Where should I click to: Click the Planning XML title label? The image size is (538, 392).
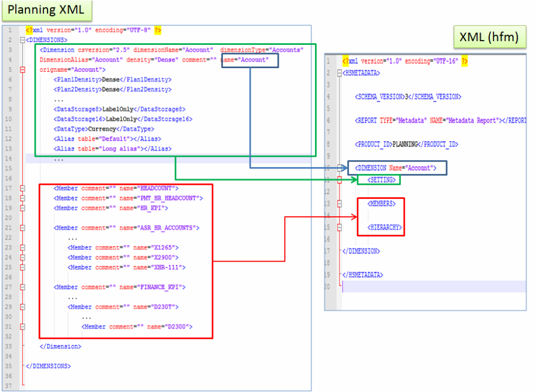[x=46, y=10]
